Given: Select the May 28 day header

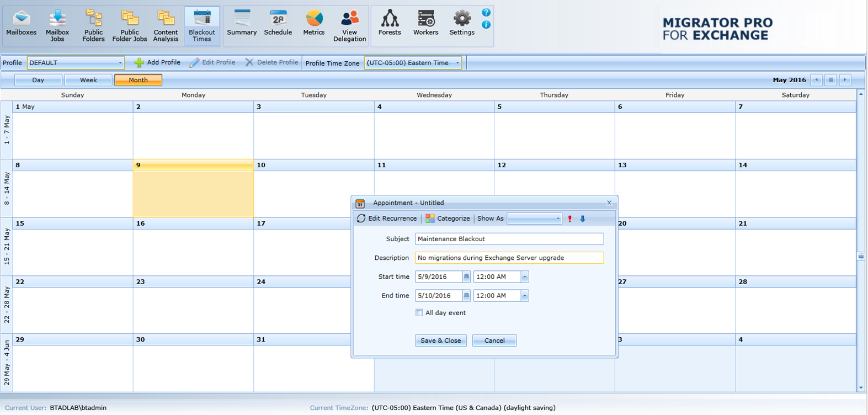Looking at the screenshot, I should [x=796, y=281].
